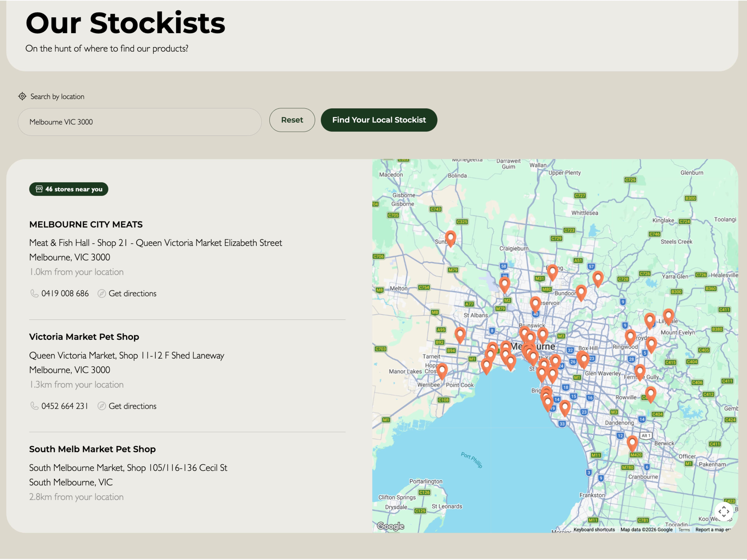The height and width of the screenshot is (560, 747).
Task: Click the phone icon under Melbourne City Meats
Action: click(34, 294)
